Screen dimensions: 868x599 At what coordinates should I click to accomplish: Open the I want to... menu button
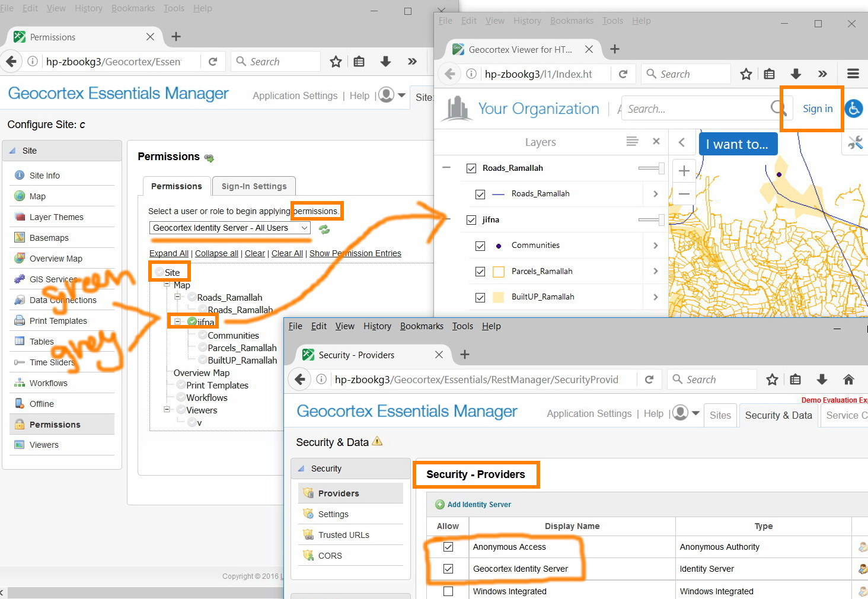click(738, 144)
